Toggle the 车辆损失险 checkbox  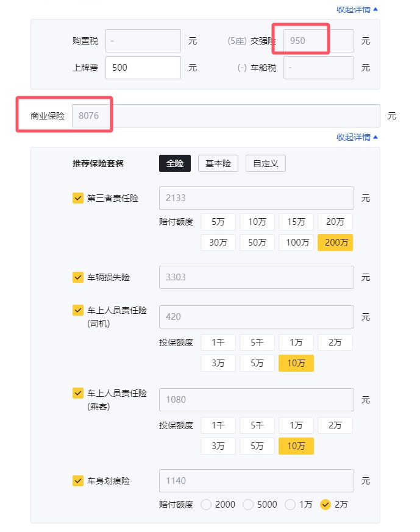click(78, 277)
